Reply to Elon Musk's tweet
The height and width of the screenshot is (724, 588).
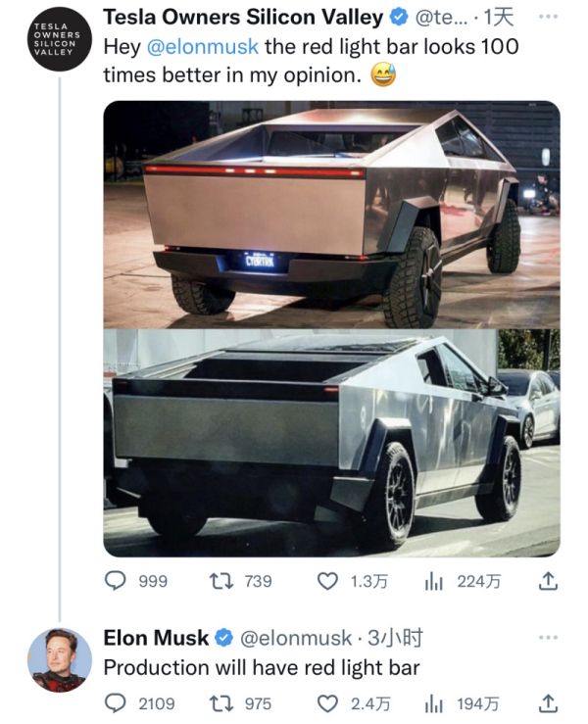click(x=117, y=703)
